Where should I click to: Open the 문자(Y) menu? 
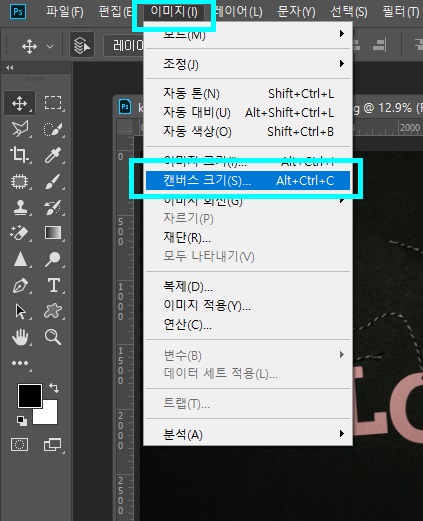pyautogui.click(x=296, y=12)
